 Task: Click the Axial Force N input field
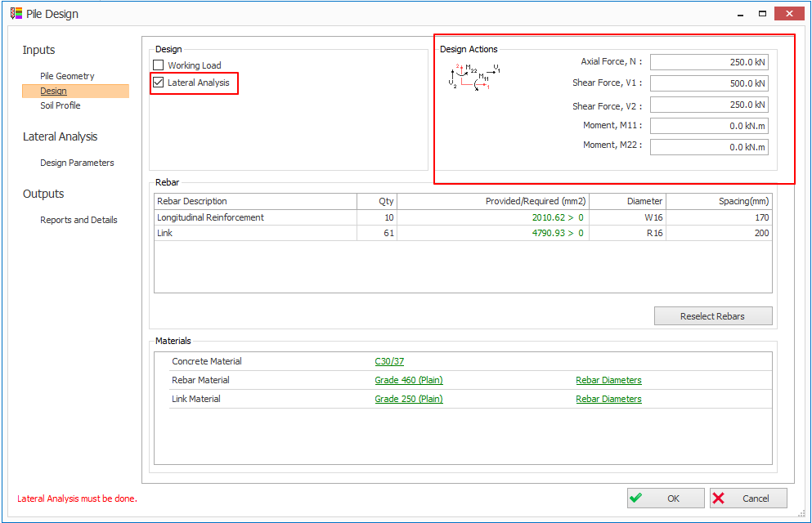pos(708,62)
